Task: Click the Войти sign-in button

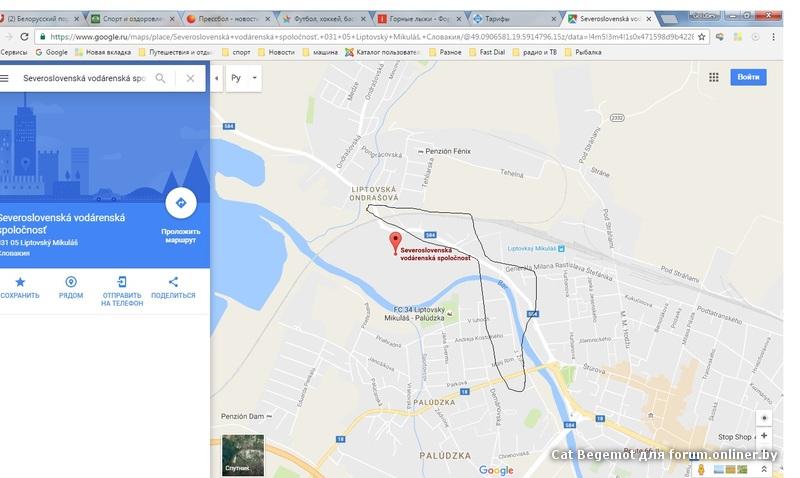Action: pos(748,77)
